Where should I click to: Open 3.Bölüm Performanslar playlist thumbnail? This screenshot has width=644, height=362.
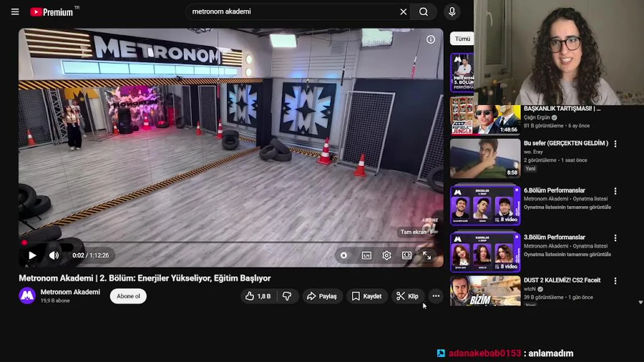(485, 252)
